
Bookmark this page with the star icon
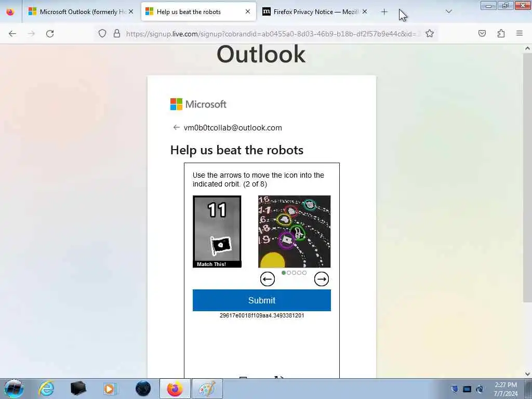point(430,33)
